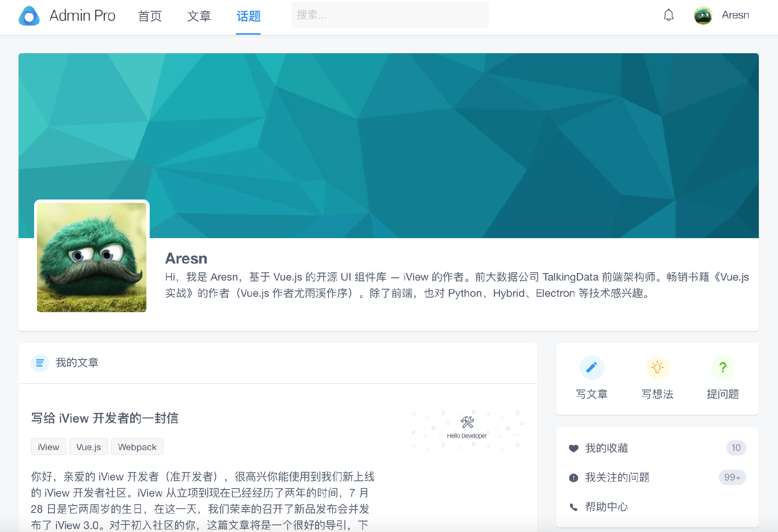The width and height of the screenshot is (778, 532).
Task: Click the 写文章 label
Action: [x=592, y=394]
